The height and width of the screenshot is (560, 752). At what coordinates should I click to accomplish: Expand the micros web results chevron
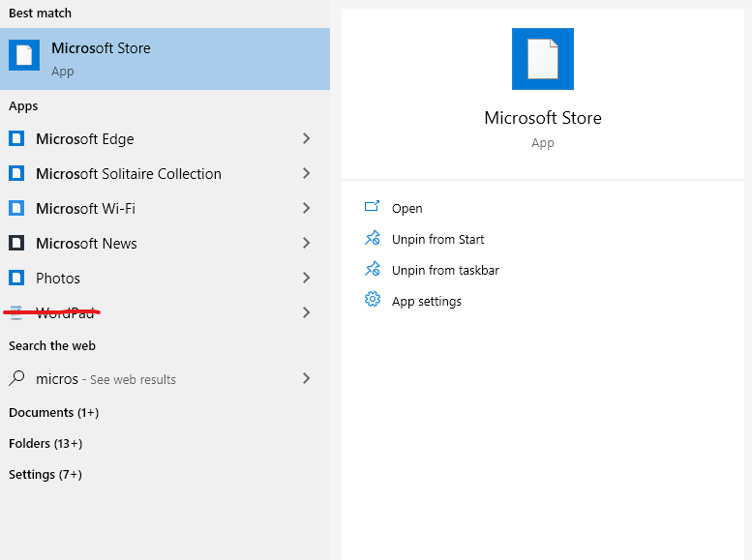307,378
